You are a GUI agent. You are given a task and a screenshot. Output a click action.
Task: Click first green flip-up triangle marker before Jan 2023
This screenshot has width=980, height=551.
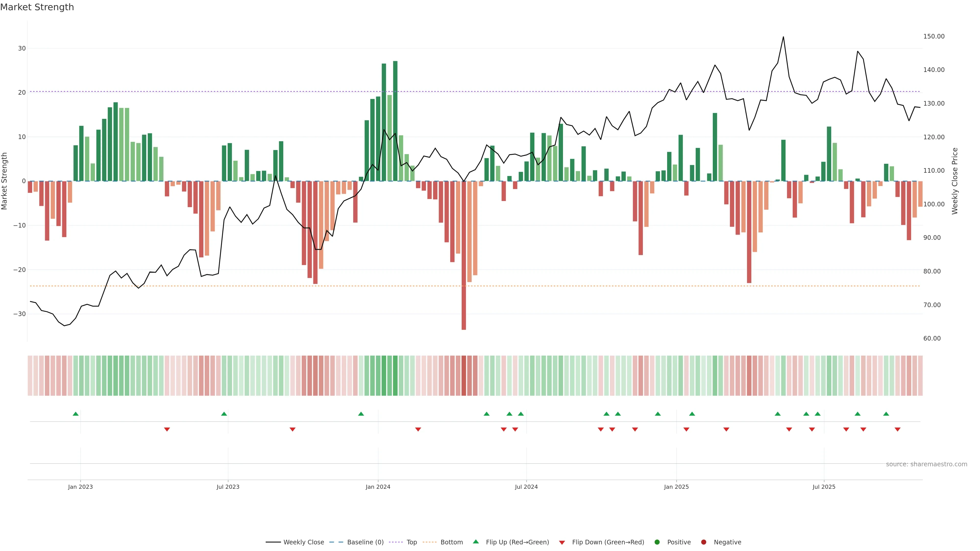tap(75, 414)
